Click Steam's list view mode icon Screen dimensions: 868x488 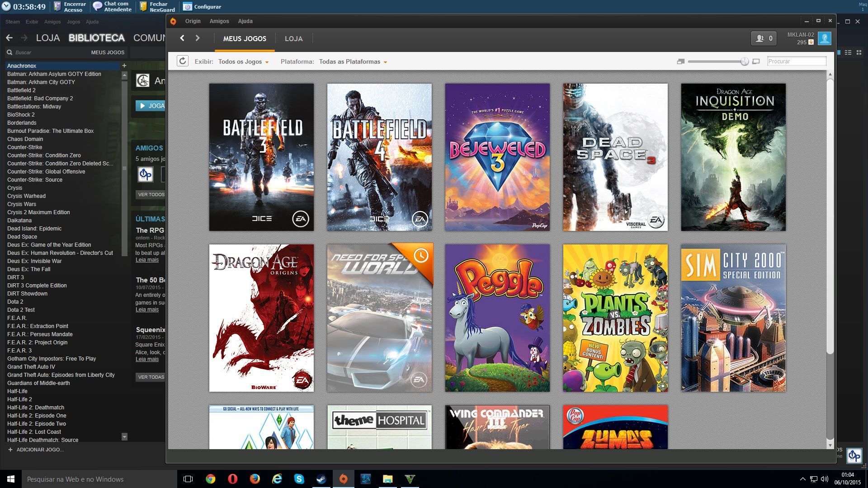(x=848, y=52)
